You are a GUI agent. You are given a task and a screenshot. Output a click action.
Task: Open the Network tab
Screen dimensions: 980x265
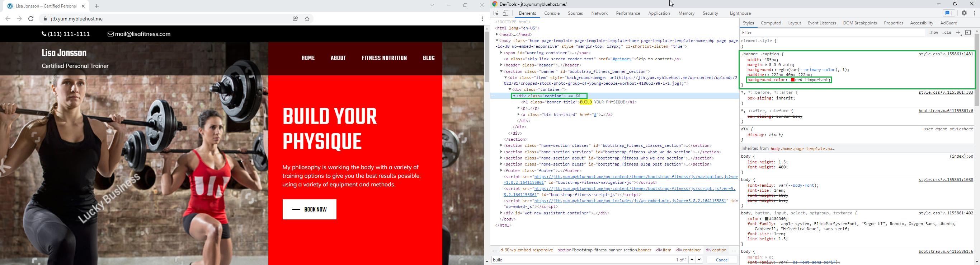[x=599, y=14]
